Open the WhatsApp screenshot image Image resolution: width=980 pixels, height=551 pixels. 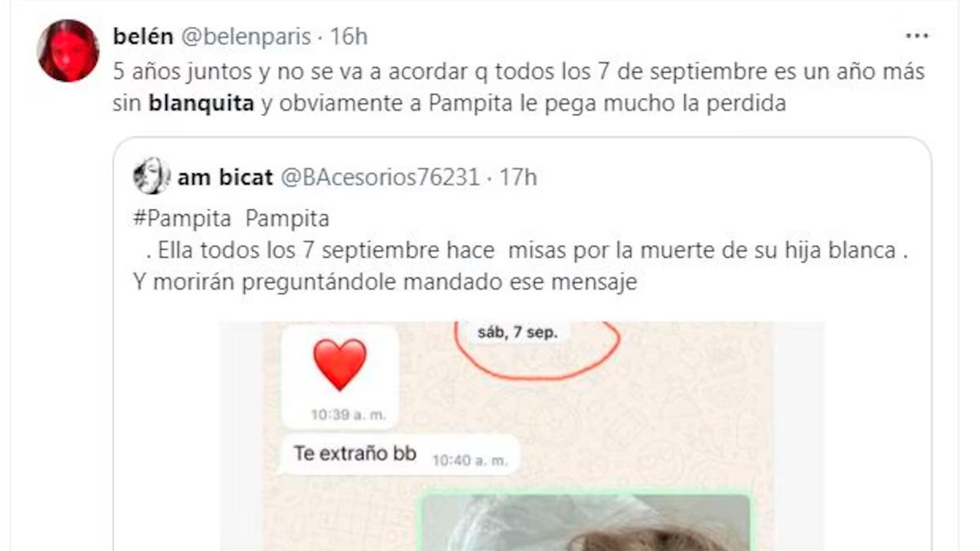(522, 436)
